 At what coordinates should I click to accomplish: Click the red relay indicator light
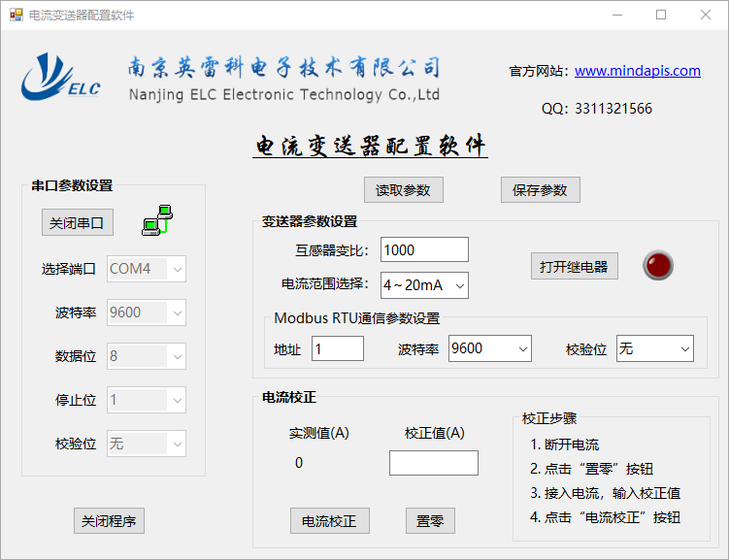(x=657, y=265)
